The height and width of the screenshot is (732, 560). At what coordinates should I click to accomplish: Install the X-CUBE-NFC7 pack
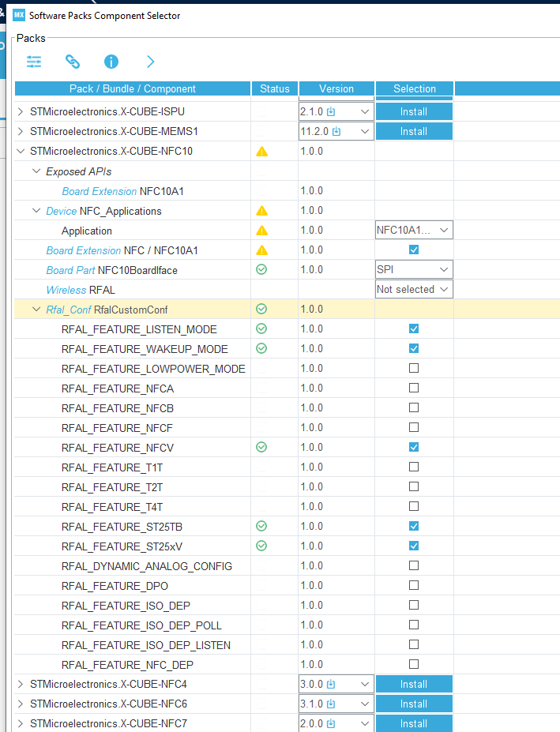[x=414, y=723]
